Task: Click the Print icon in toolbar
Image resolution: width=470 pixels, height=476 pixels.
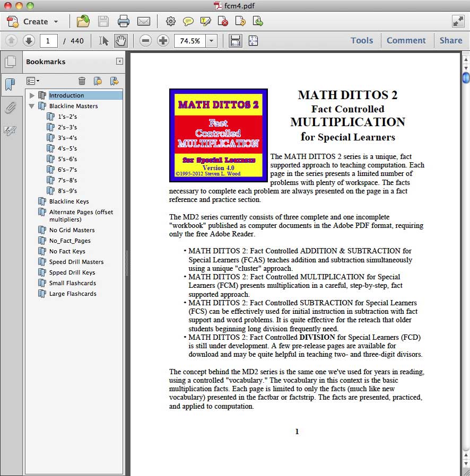Action: point(124,21)
